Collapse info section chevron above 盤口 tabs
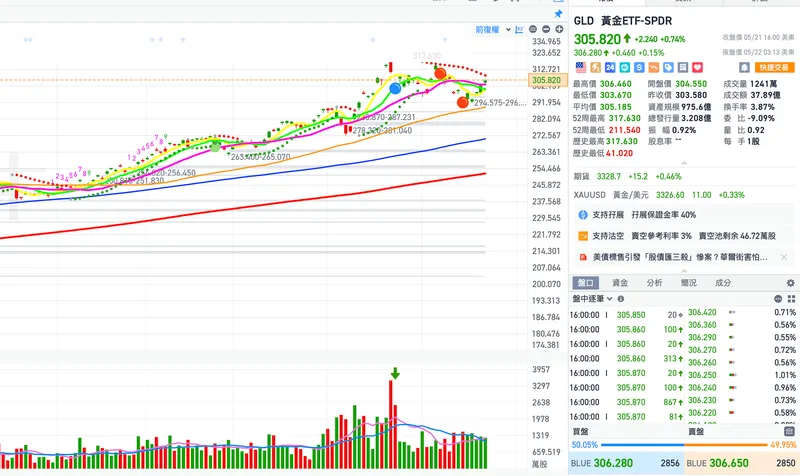The width and height of the screenshot is (800, 476). click(x=684, y=271)
